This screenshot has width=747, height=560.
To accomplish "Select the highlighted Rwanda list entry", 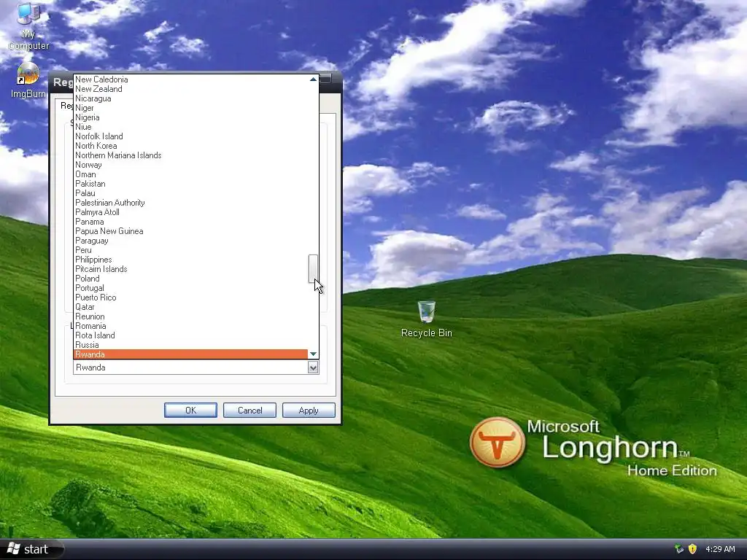I will [x=190, y=354].
